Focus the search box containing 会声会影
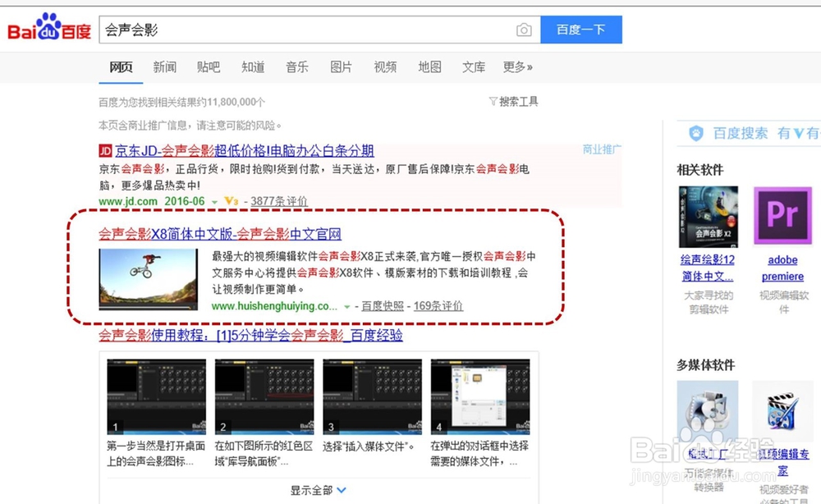The image size is (821, 504). (319, 30)
